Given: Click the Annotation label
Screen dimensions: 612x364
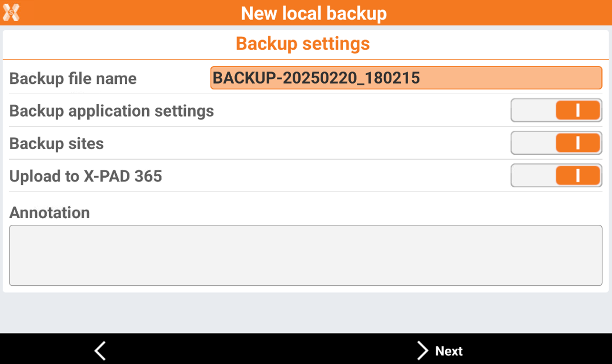Looking at the screenshot, I should pyautogui.click(x=50, y=212).
